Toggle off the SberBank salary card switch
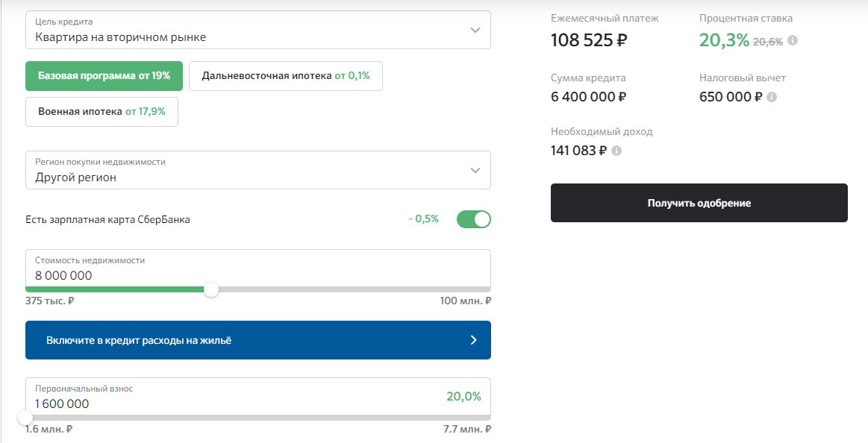868x443 pixels. pos(473,219)
